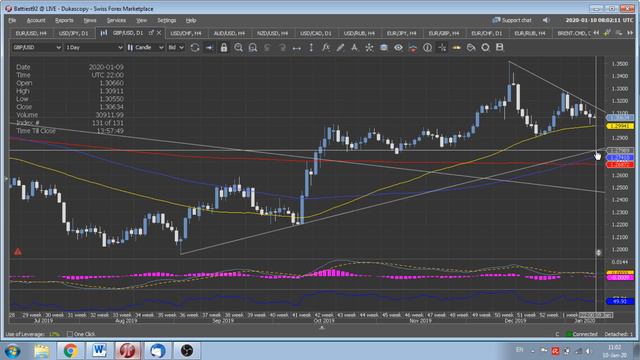640x360 pixels.
Task: Switch to the USD/CHF, H4 chart tab
Action: [186, 33]
